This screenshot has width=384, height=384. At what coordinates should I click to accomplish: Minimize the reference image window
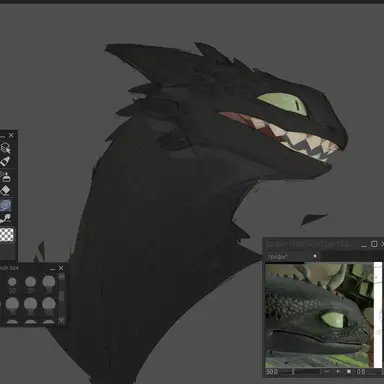click(364, 245)
